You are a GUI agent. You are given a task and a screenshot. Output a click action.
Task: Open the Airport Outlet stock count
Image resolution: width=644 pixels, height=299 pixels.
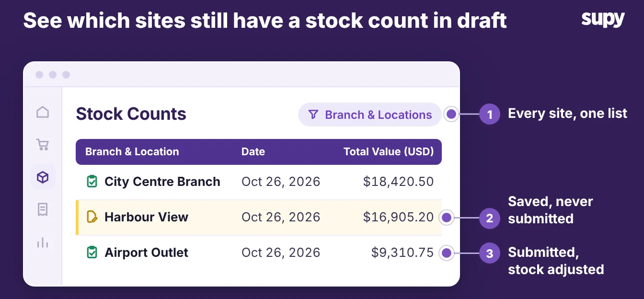click(x=259, y=253)
